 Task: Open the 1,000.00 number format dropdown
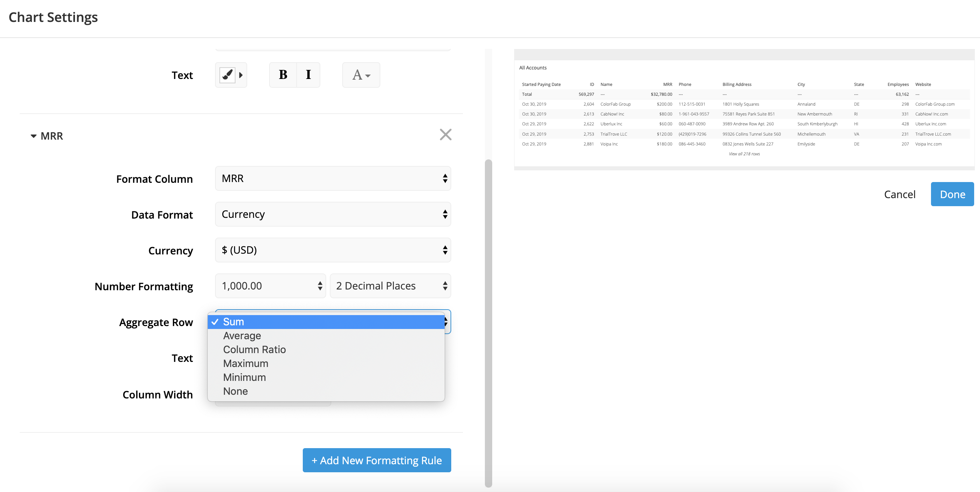271,285
